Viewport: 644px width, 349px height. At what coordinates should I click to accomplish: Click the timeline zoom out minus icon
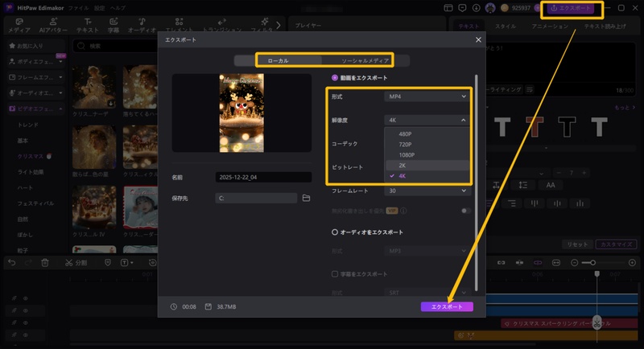pos(575,262)
